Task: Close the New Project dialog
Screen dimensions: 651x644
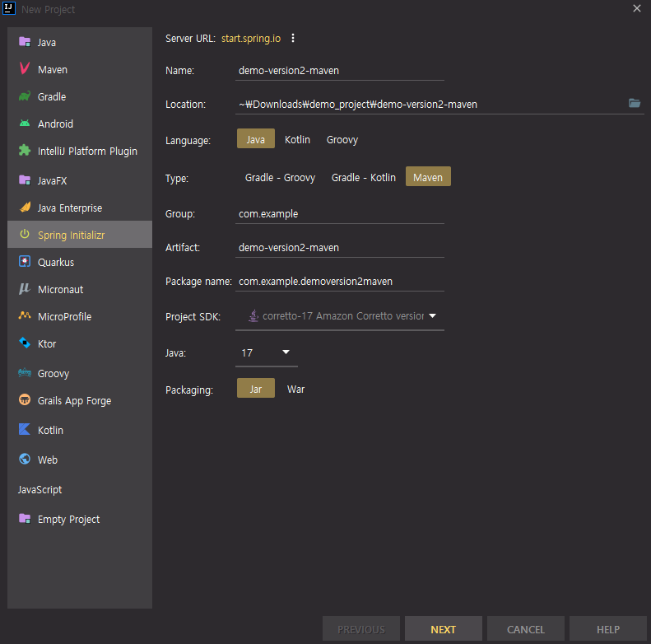Action: (637, 8)
